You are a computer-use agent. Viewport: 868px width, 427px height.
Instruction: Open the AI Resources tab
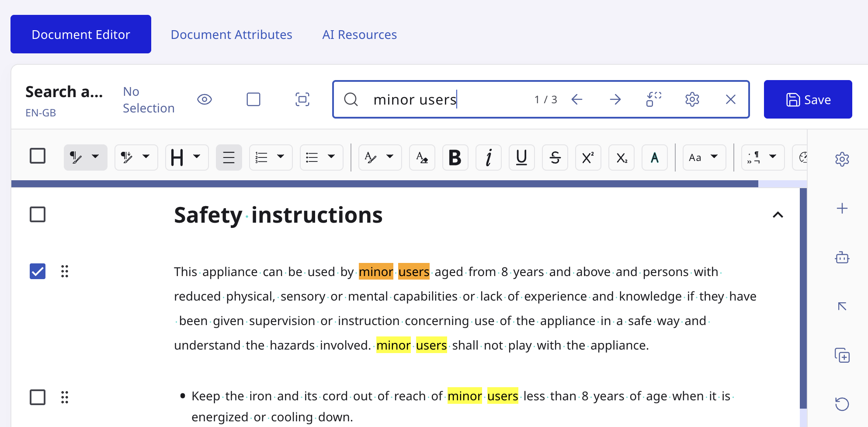pos(359,35)
